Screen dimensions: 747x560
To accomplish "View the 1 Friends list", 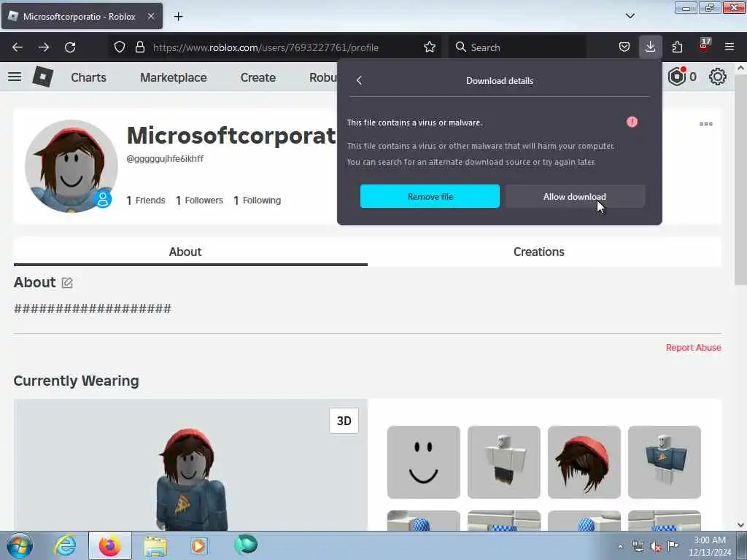I will coord(146,201).
